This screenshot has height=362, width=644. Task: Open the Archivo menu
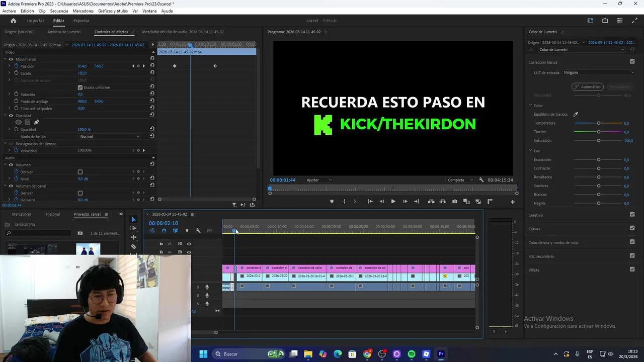pos(9,11)
